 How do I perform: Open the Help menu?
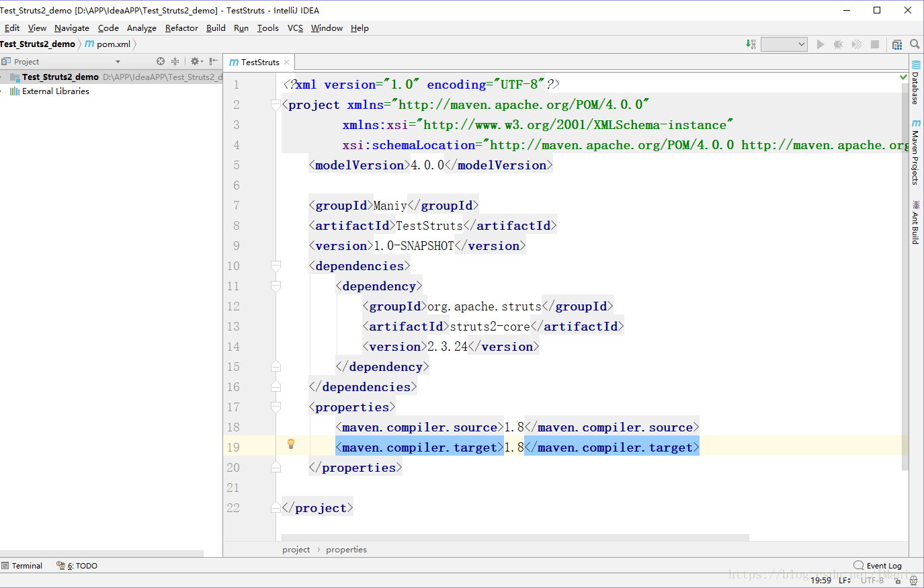pos(360,28)
